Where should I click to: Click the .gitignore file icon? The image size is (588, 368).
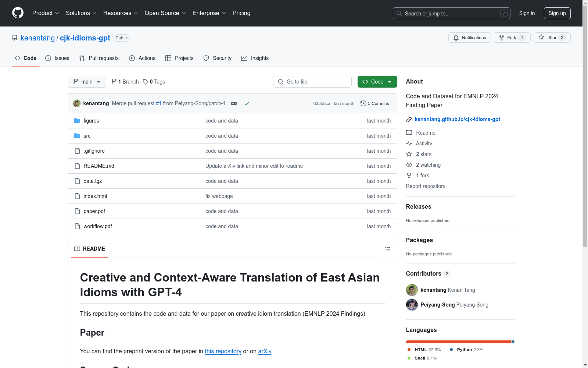pyautogui.click(x=77, y=151)
